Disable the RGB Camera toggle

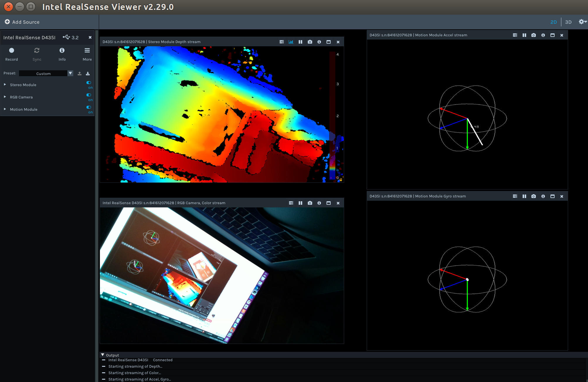(x=89, y=95)
